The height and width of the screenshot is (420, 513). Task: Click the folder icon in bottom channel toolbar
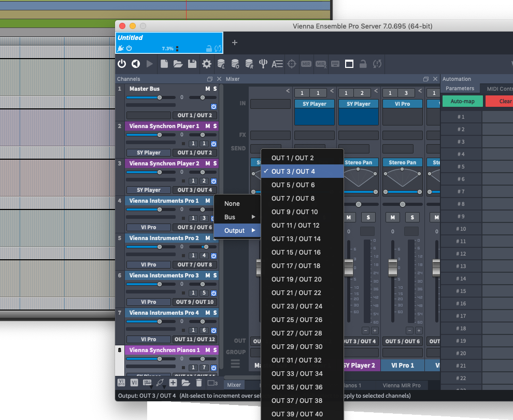(x=186, y=382)
